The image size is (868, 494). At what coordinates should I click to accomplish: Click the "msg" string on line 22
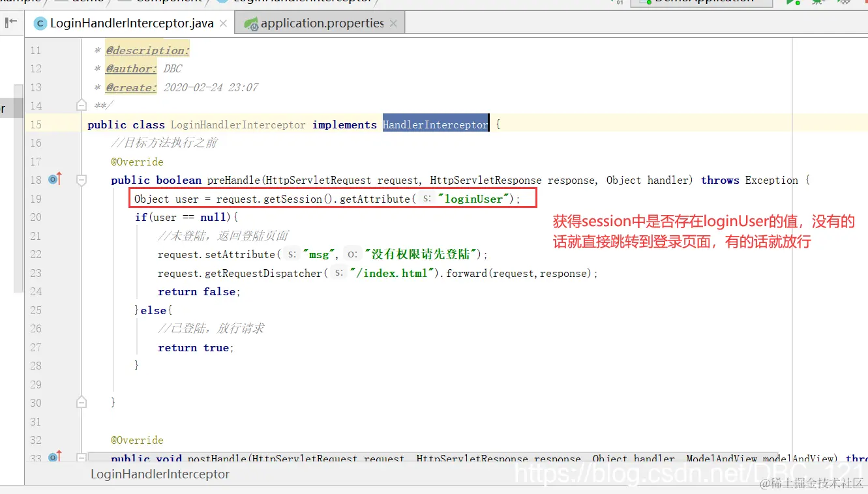point(320,254)
